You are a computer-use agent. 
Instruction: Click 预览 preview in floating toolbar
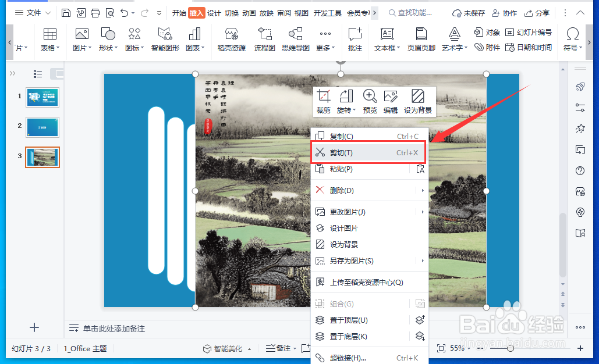click(370, 102)
